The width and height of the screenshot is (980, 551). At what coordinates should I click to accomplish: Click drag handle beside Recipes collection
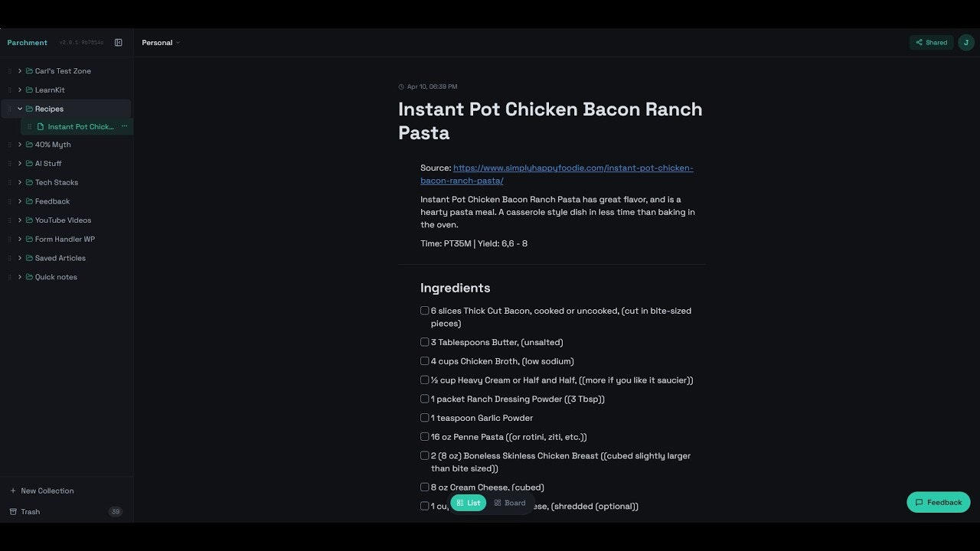pos(10,109)
